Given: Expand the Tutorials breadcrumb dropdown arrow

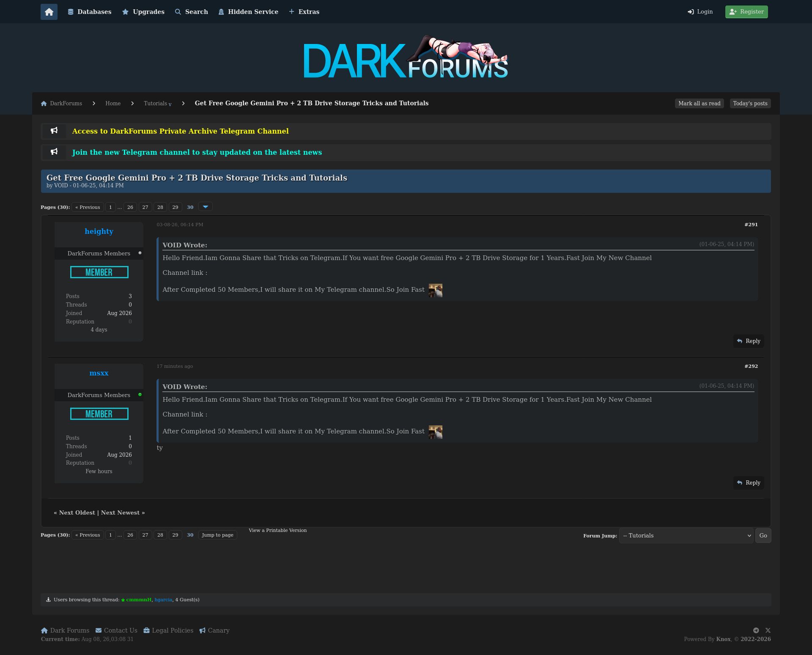Looking at the screenshot, I should pos(170,104).
